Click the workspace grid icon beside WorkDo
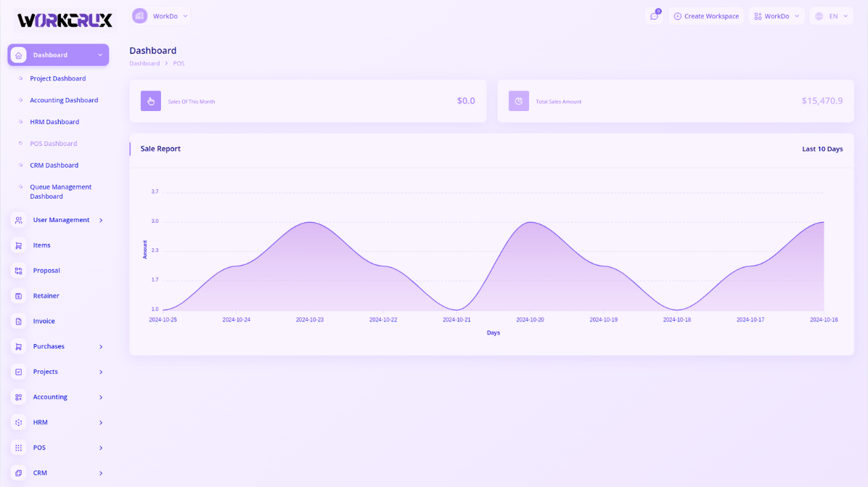The image size is (868, 487). (758, 16)
